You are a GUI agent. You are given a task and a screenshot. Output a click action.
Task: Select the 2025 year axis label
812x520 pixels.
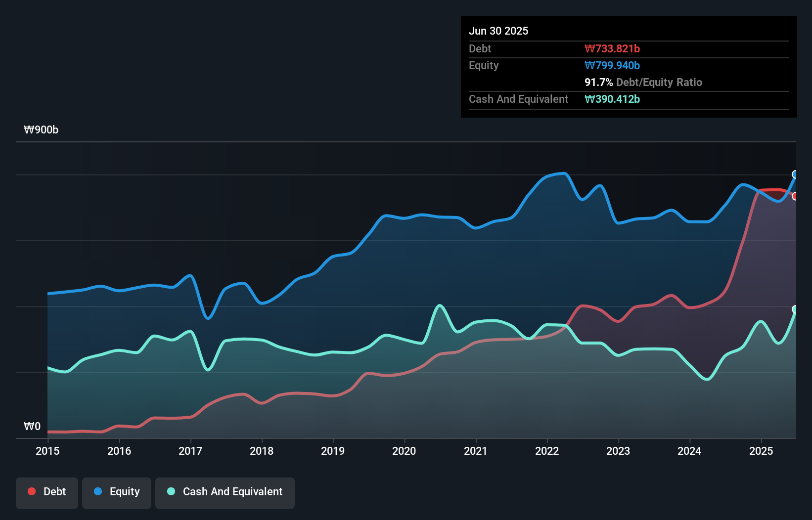761,451
